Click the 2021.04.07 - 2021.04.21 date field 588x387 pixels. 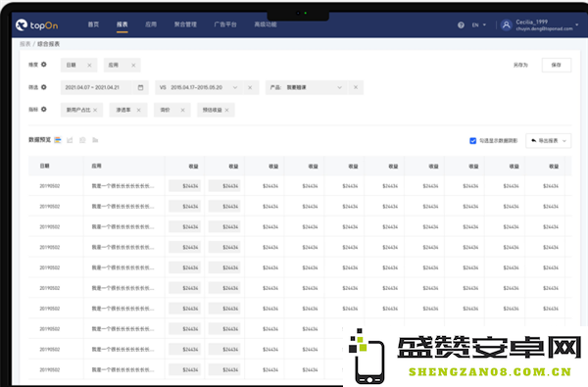(105, 87)
